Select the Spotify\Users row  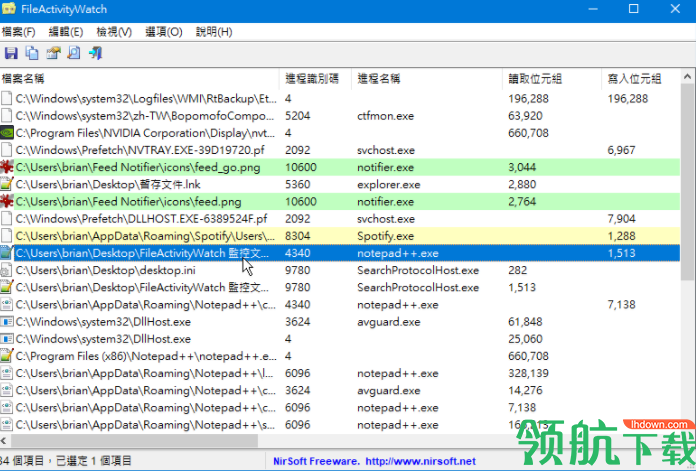[x=340, y=236]
